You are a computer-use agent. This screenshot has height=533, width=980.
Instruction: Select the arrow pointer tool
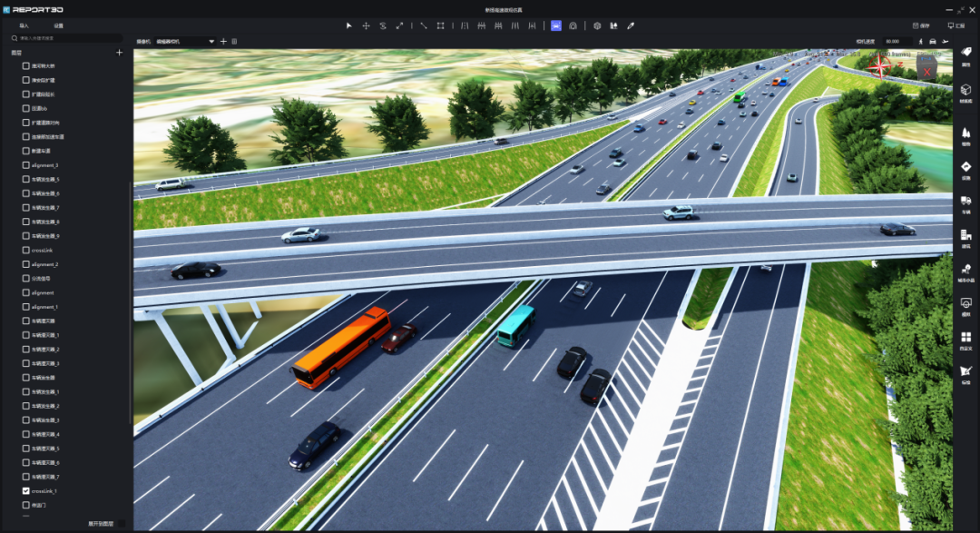[348, 25]
